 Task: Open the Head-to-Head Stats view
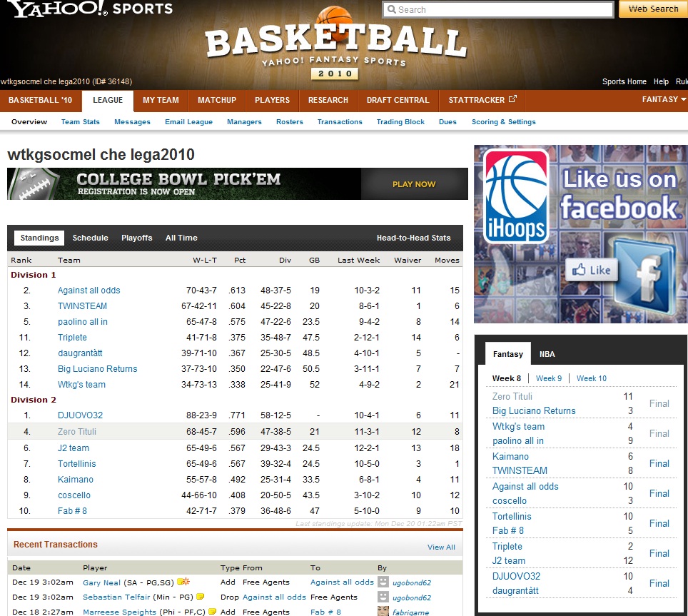[x=413, y=238]
